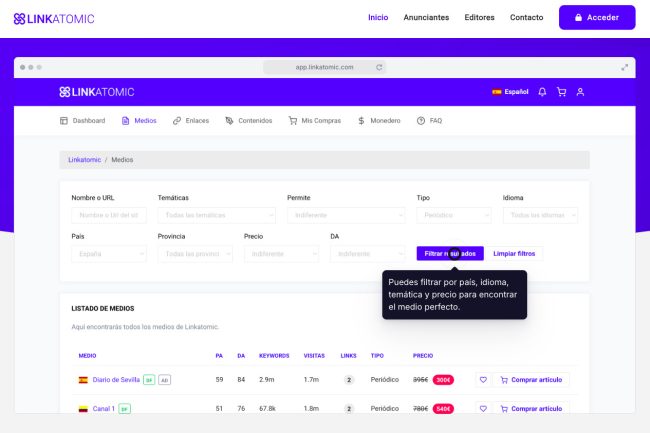Switch to the Enlaces tab
Image resolution: width=650 pixels, height=433 pixels.
tap(191, 121)
